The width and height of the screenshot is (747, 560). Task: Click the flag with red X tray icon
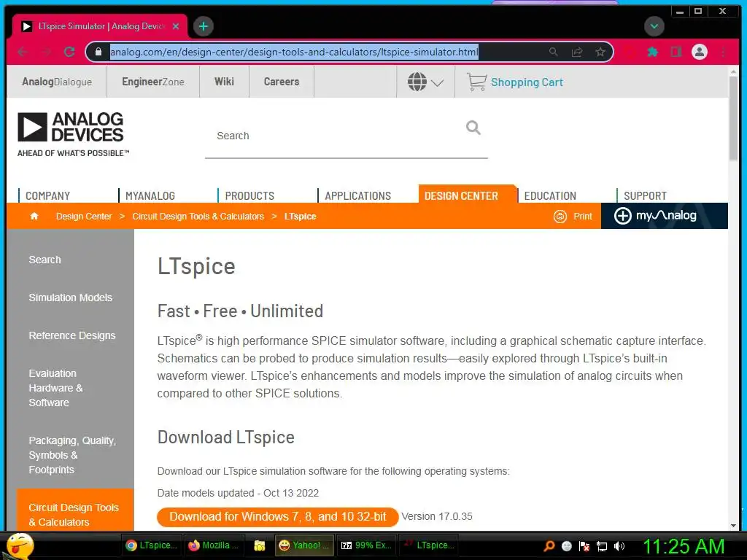pyautogui.click(x=584, y=546)
